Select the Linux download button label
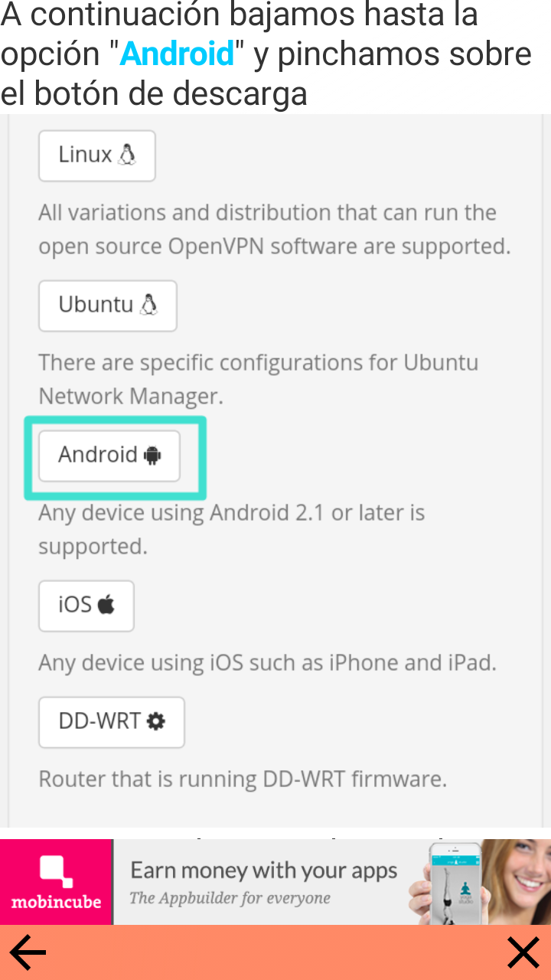 tap(85, 155)
